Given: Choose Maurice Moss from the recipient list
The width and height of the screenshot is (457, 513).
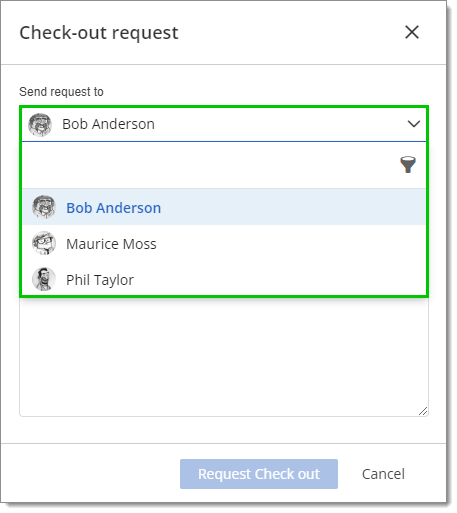Looking at the screenshot, I should [224, 243].
